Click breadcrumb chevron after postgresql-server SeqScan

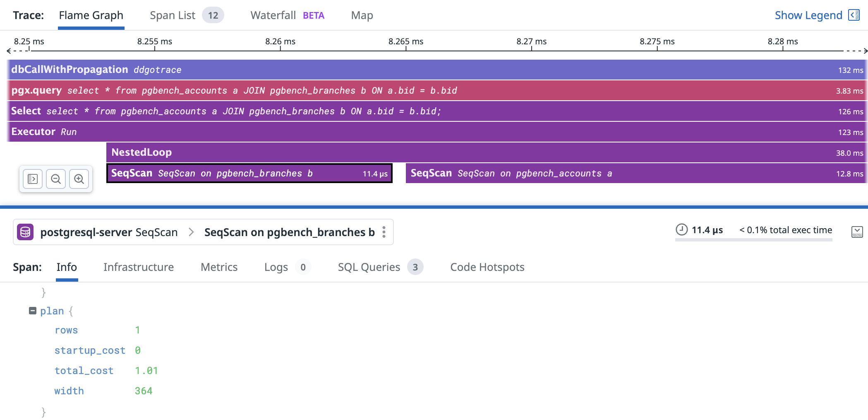click(191, 232)
